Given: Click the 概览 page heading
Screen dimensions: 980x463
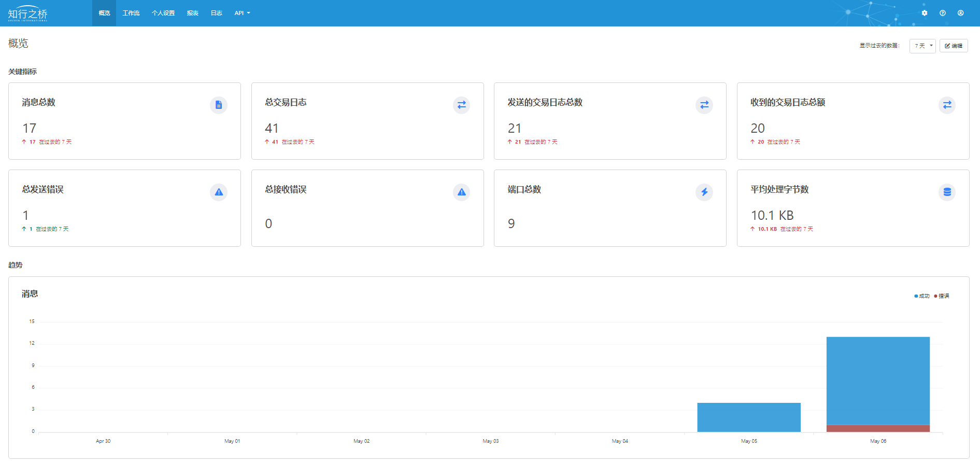Looking at the screenshot, I should coord(18,44).
